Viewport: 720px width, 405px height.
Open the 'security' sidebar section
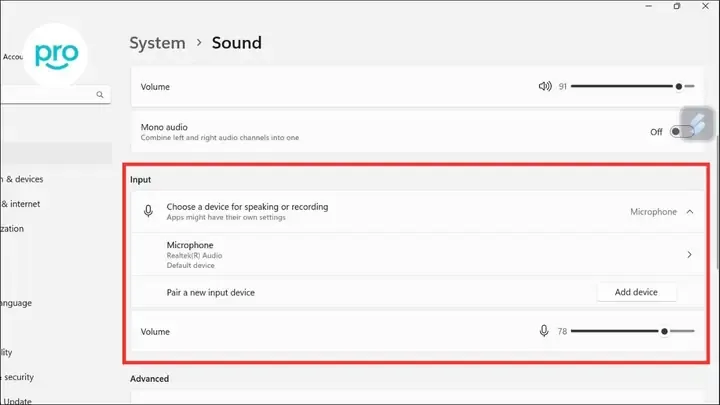click(x=17, y=377)
